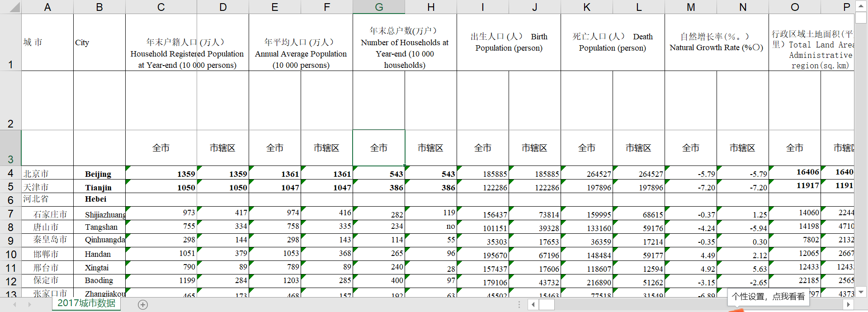
Task: Select the Beijing cell in column B
Action: click(99, 174)
